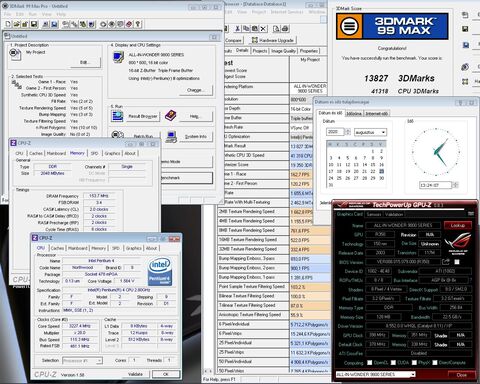Click the Validate button in CPU-Z
This screenshot has width=480, height=384.
(135, 374)
